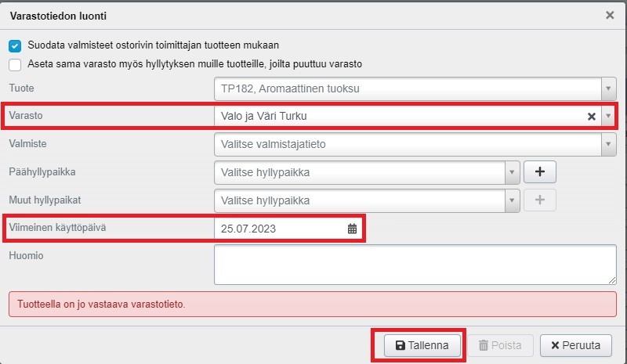Image resolution: width=627 pixels, height=364 pixels.
Task: Close the Varastotiedon luonti dialog
Action: click(610, 15)
